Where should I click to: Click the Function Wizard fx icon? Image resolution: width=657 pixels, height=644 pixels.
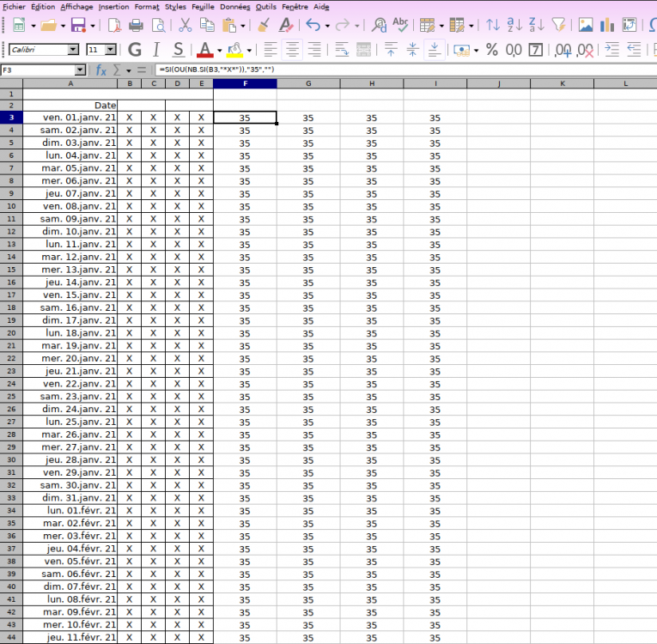click(101, 70)
